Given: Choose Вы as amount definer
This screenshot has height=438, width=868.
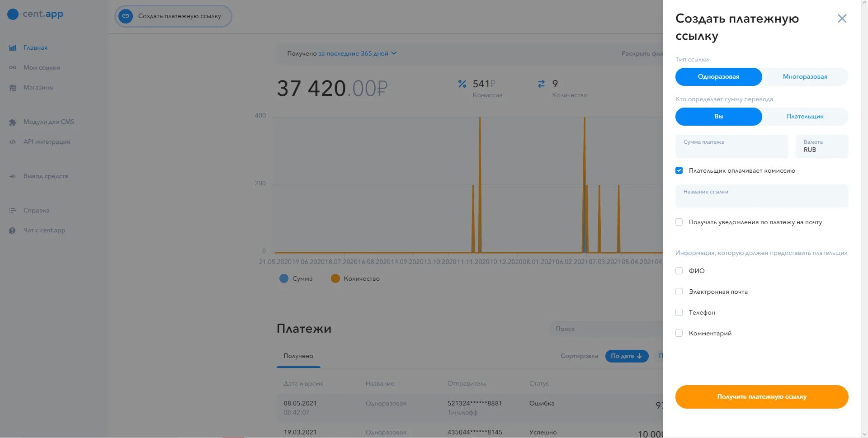Looking at the screenshot, I should [x=718, y=117].
